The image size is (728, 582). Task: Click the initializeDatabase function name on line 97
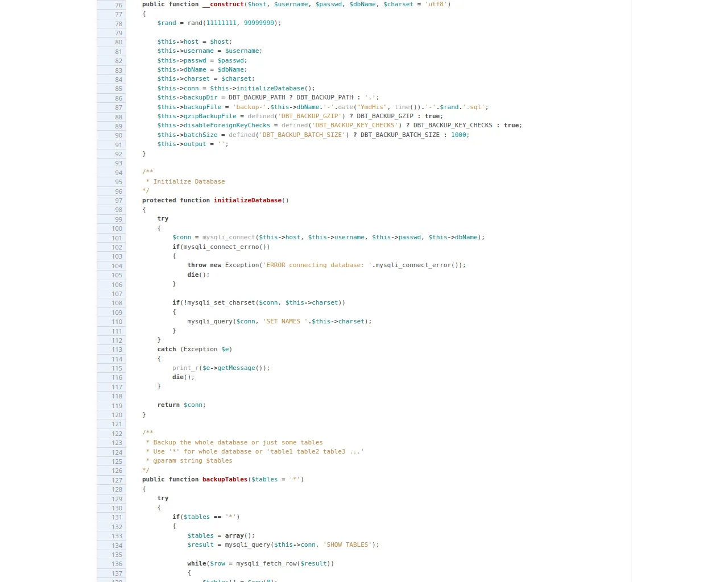[x=247, y=201]
